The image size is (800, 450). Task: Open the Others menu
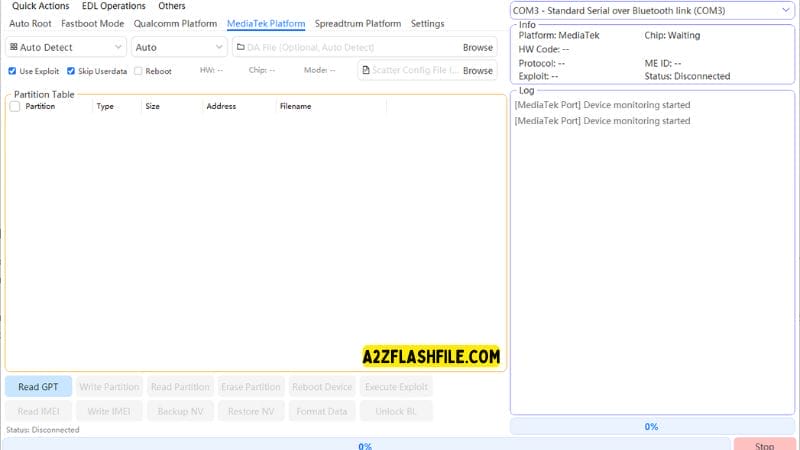pos(171,6)
